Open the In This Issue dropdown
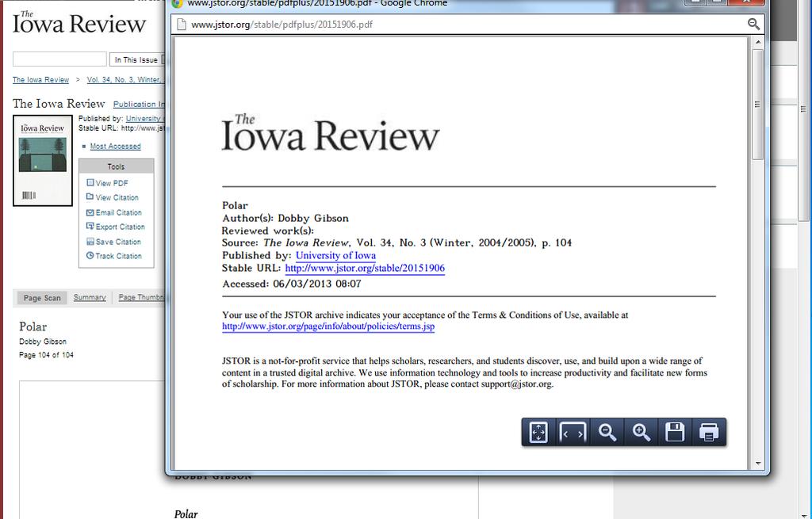The width and height of the screenshot is (812, 519). click(x=138, y=59)
